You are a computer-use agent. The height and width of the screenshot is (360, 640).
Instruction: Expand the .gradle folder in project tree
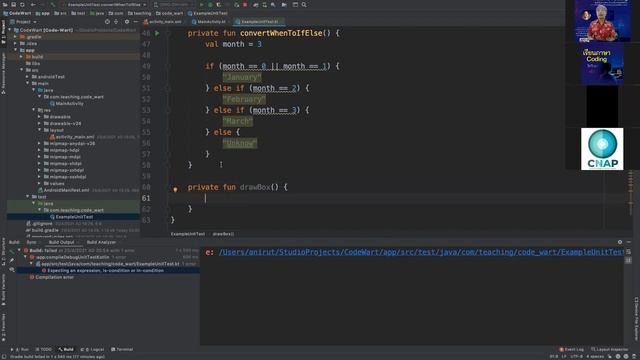tap(16, 37)
